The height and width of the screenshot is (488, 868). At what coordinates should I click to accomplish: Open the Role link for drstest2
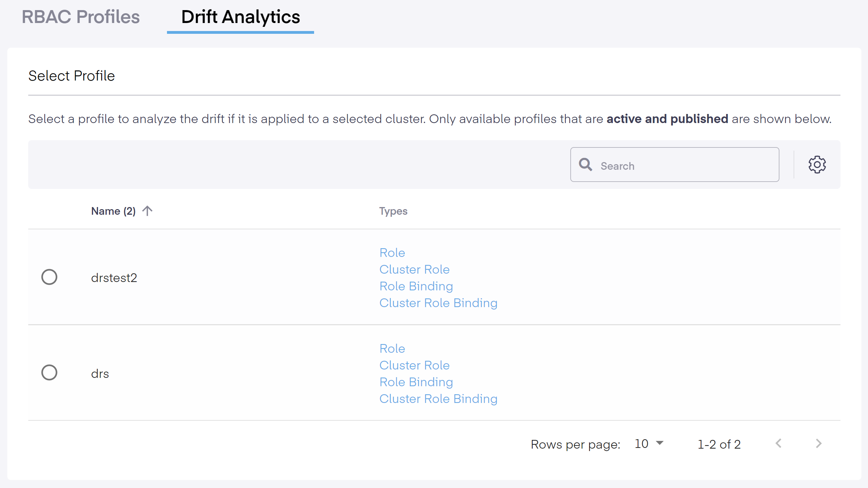click(392, 253)
